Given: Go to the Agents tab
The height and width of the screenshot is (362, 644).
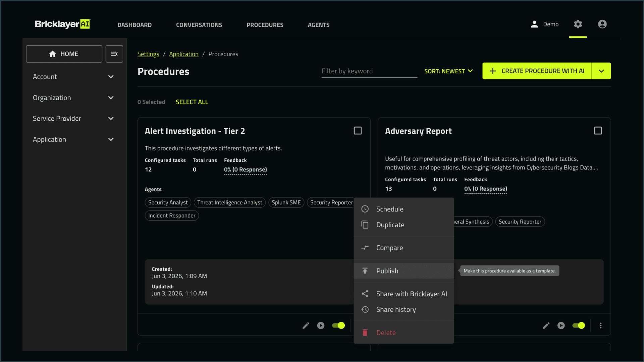Looking at the screenshot, I should (319, 25).
